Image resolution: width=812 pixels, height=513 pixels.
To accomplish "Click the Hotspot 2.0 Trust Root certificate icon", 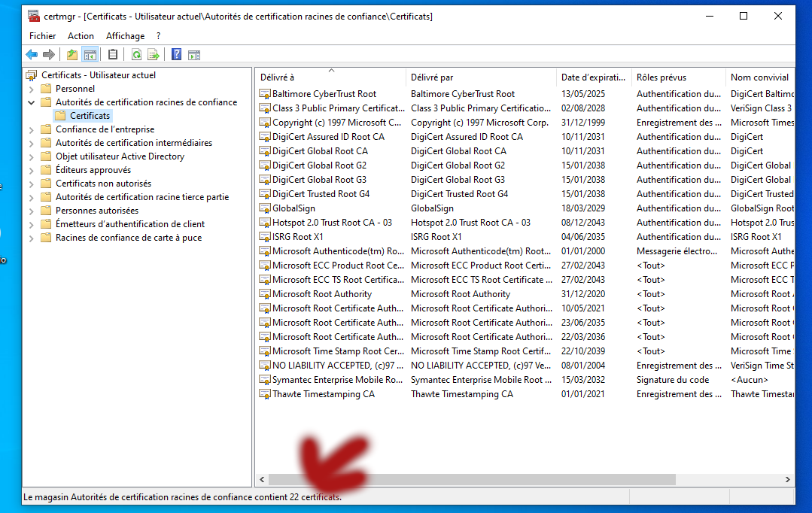I will [x=265, y=223].
